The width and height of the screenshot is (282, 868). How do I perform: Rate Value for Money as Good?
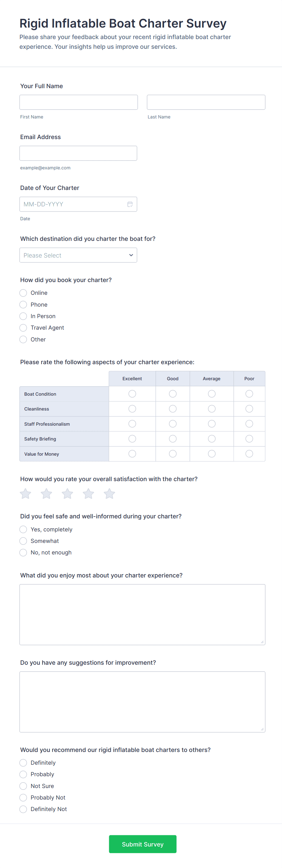[173, 454]
